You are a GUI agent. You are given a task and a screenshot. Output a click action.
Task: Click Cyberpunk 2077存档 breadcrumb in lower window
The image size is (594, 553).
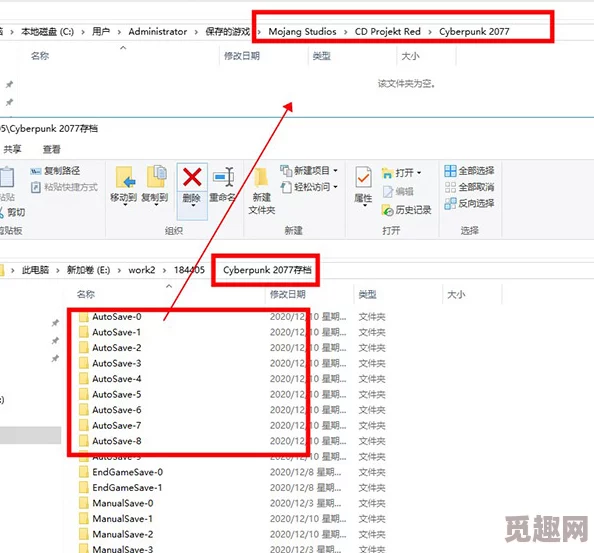(x=267, y=270)
